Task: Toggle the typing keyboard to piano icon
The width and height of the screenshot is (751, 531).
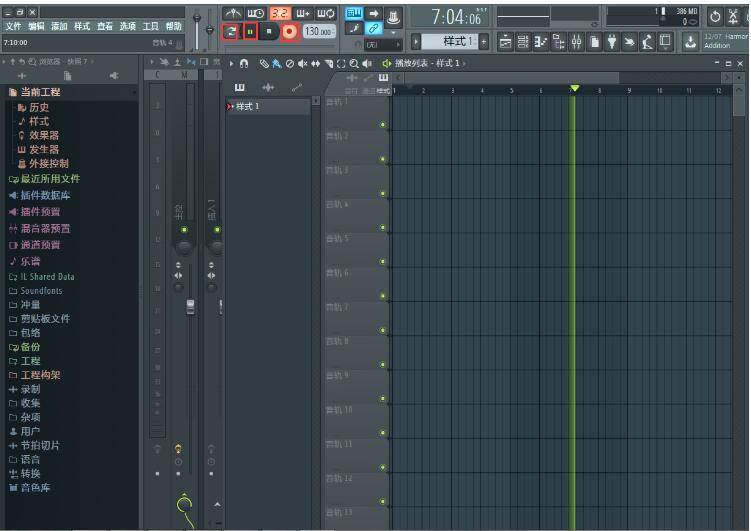Action: coord(354,13)
